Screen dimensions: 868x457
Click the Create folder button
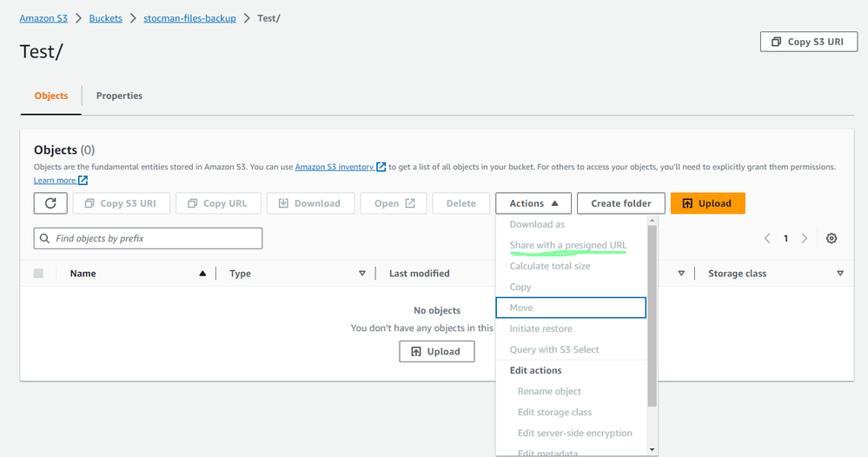620,203
